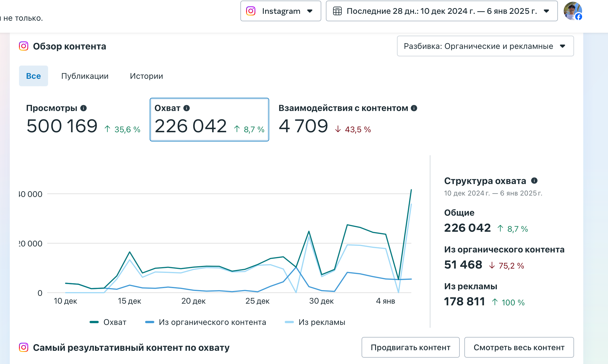Toggle the Из рекламы legend series
The width and height of the screenshot is (608, 364).
(315, 322)
